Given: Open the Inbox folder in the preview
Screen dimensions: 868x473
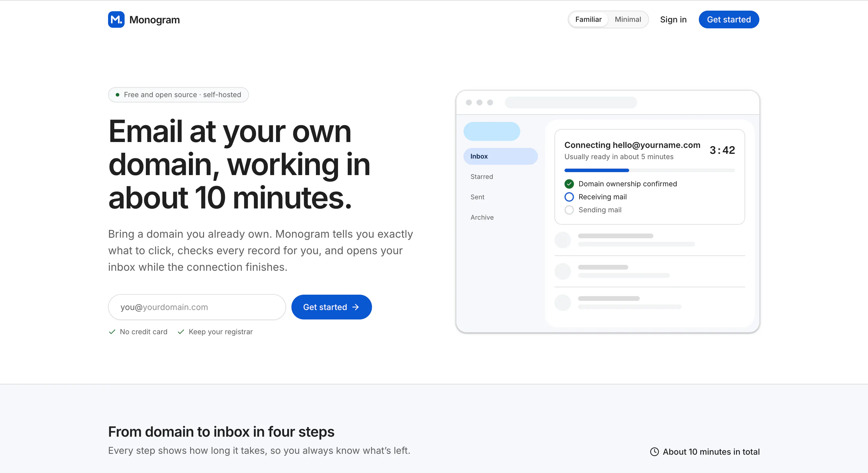Looking at the screenshot, I should pyautogui.click(x=500, y=156).
